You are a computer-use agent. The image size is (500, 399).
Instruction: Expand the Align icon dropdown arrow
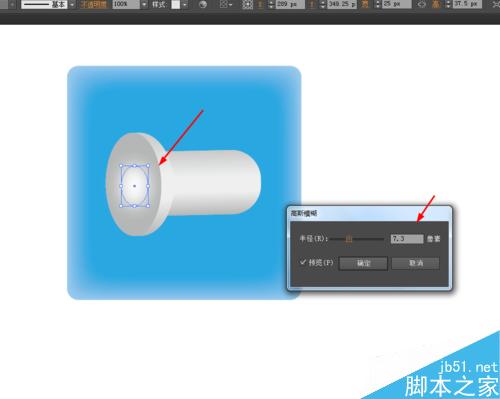coord(230,5)
